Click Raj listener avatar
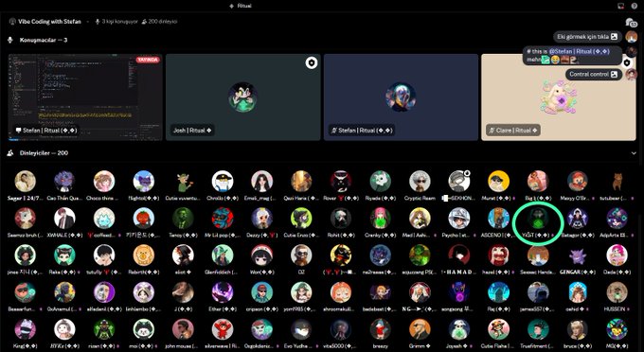Viewport: 644px width, 352px height. tap(498, 292)
